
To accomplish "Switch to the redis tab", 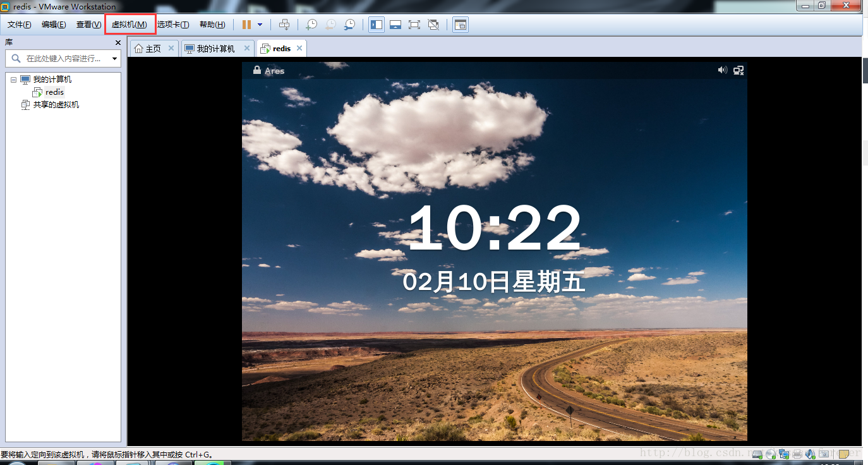I will pos(282,48).
